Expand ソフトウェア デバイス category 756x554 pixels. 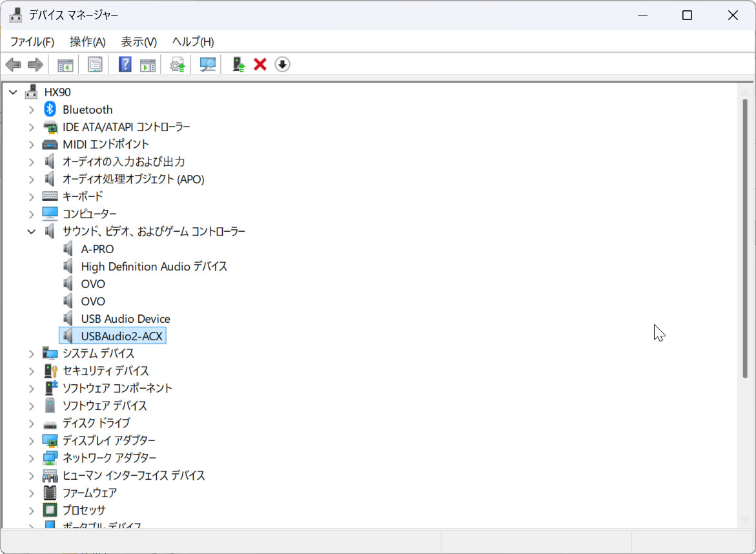(x=32, y=406)
